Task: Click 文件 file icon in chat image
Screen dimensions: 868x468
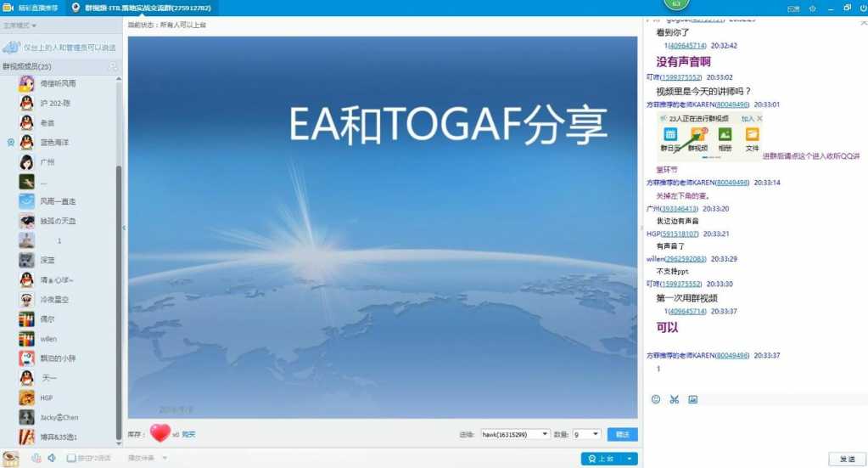Action: 752,134
